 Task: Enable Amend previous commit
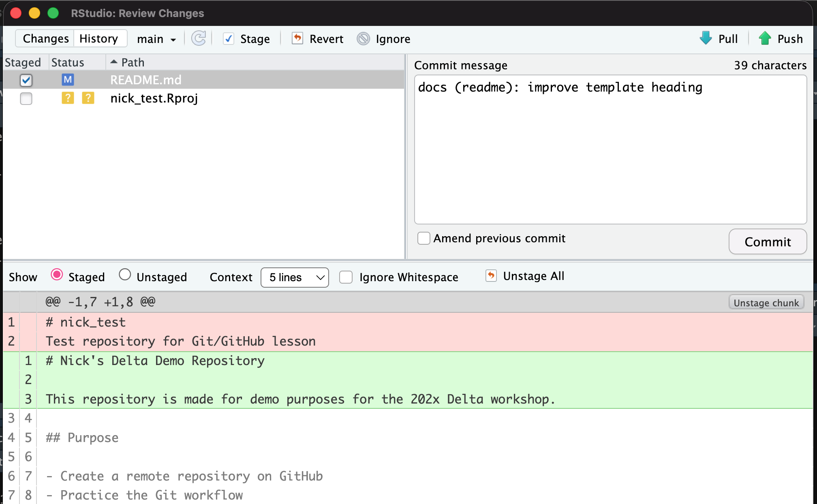(x=424, y=238)
